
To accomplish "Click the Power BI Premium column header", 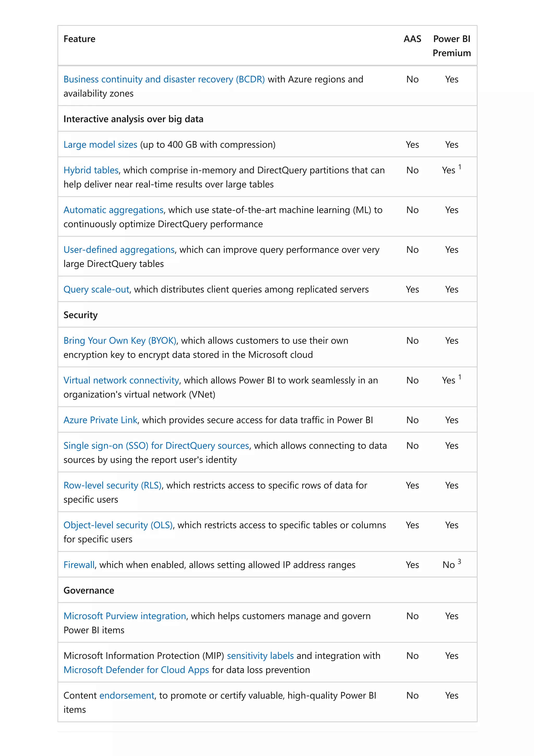I will 451,46.
